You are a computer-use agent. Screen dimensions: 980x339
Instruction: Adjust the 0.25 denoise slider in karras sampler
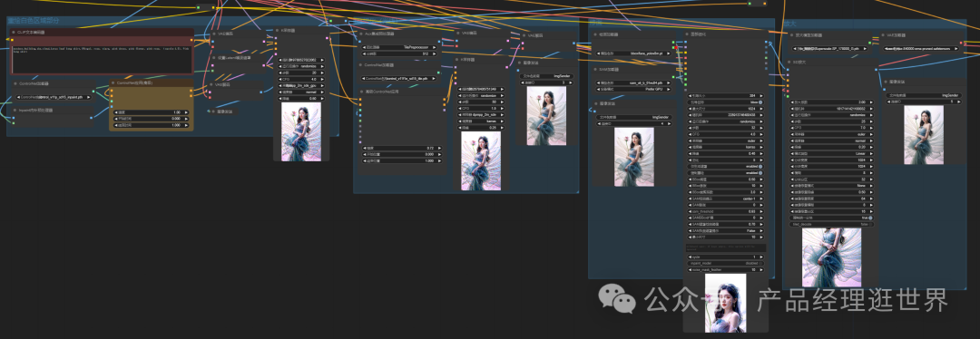[480, 128]
